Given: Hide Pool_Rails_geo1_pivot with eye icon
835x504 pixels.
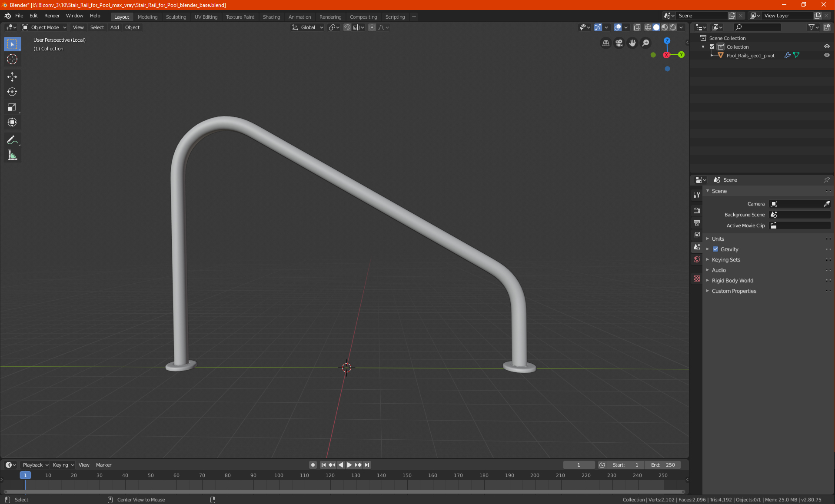Looking at the screenshot, I should pyautogui.click(x=827, y=56).
